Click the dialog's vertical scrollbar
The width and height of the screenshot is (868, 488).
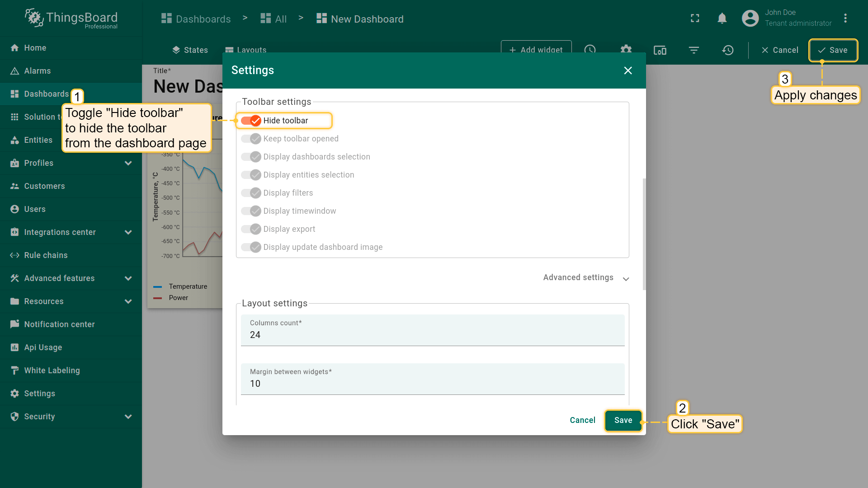644,234
